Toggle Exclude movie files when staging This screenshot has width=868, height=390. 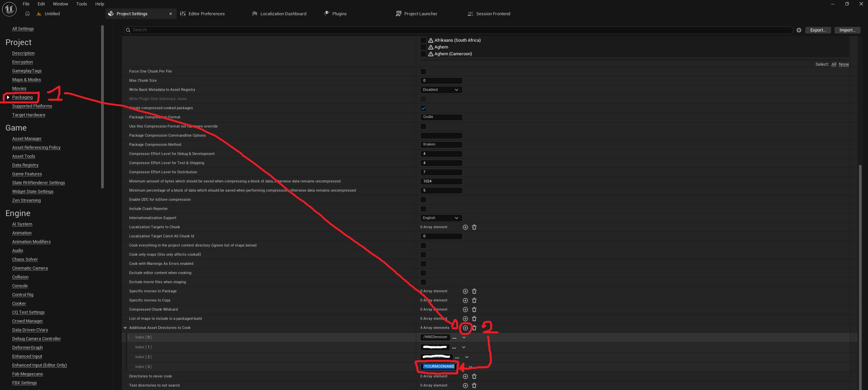(423, 282)
